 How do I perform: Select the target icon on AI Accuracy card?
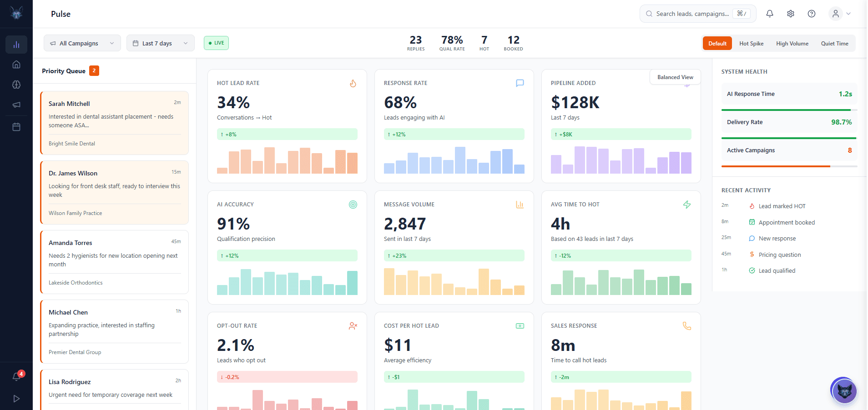(353, 205)
